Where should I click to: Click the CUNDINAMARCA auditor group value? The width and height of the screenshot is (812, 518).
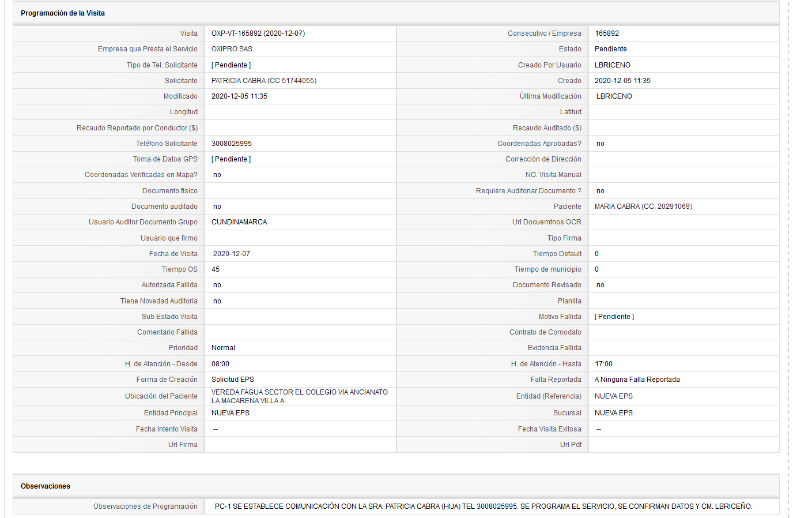(x=239, y=222)
